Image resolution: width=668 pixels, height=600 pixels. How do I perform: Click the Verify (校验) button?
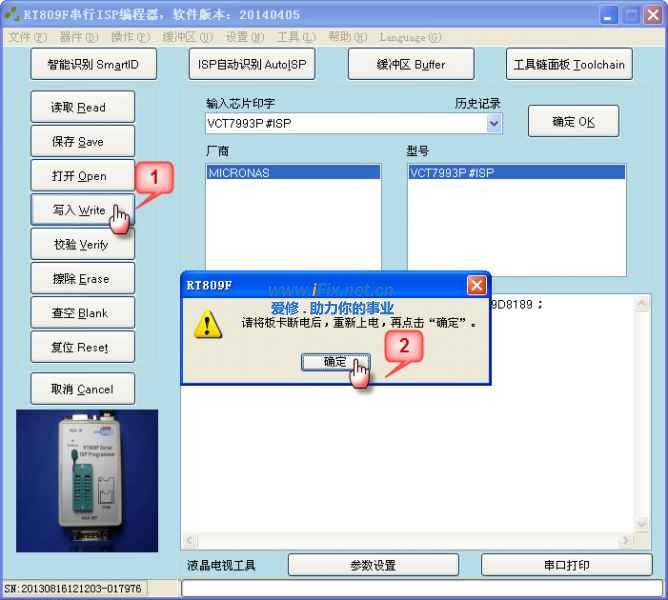coord(79,244)
